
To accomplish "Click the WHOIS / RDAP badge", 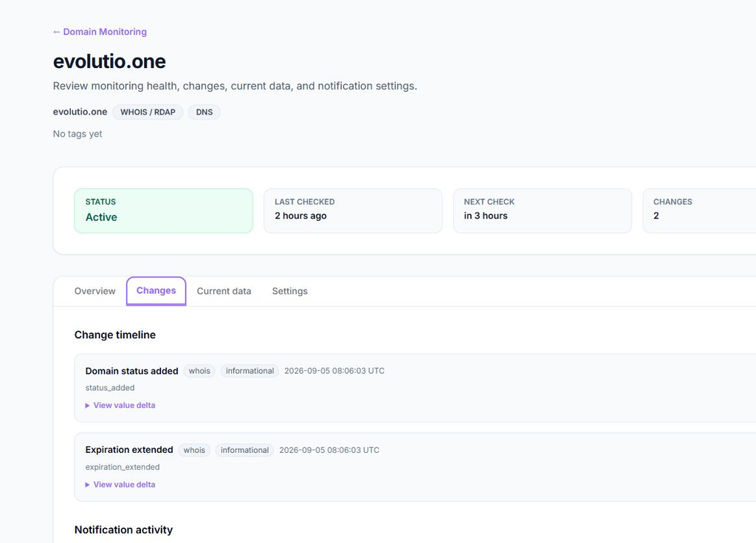I will (148, 112).
